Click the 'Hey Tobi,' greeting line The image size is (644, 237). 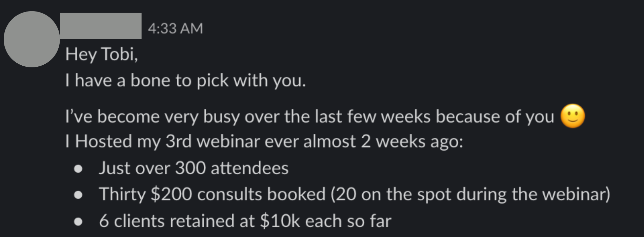coord(102,54)
